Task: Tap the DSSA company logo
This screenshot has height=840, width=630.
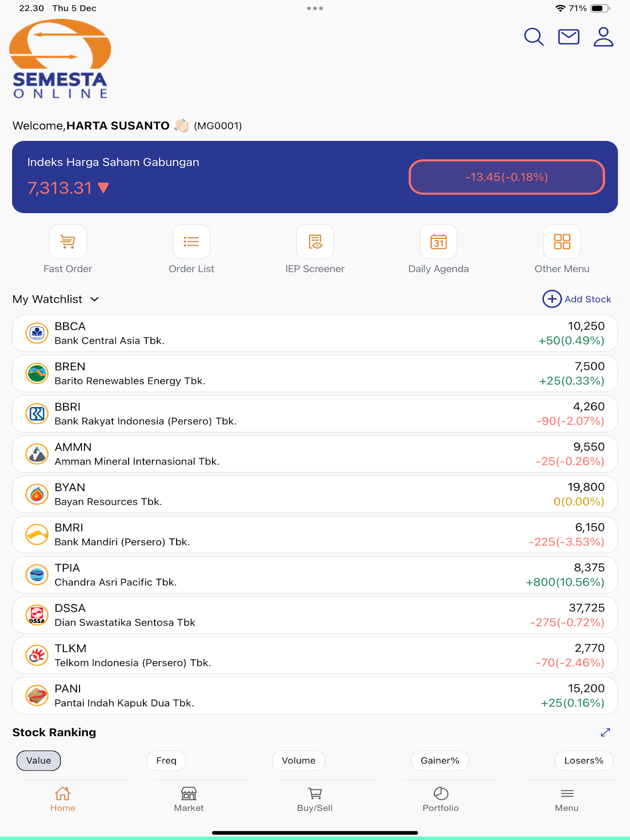Action: [37, 615]
